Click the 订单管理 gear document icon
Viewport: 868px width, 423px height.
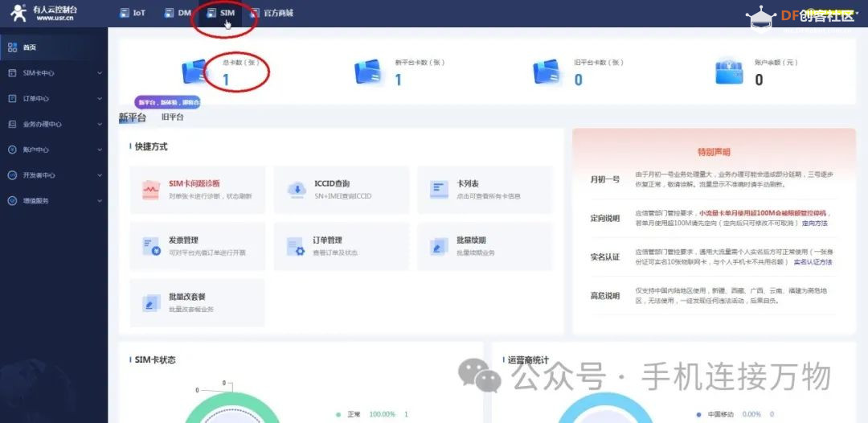tap(296, 246)
